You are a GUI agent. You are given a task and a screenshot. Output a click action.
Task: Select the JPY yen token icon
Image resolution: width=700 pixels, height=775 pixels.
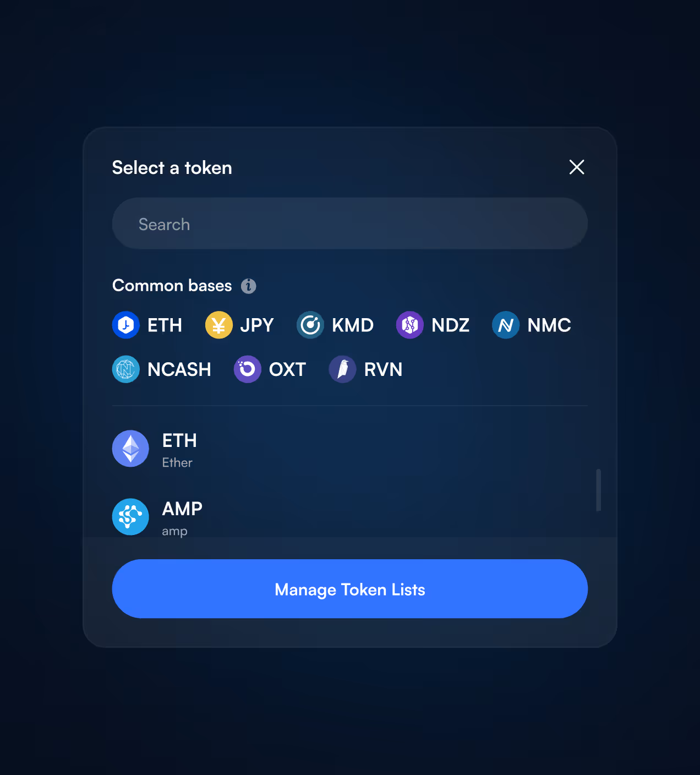point(218,325)
